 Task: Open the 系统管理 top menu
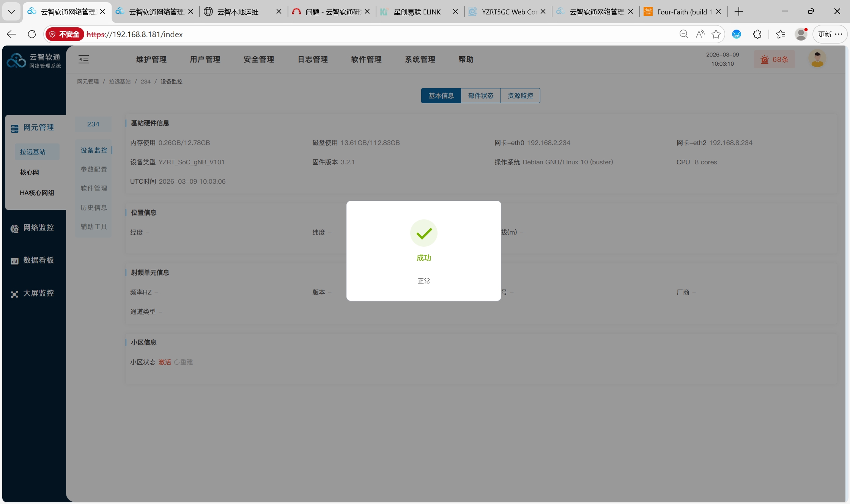[420, 60]
